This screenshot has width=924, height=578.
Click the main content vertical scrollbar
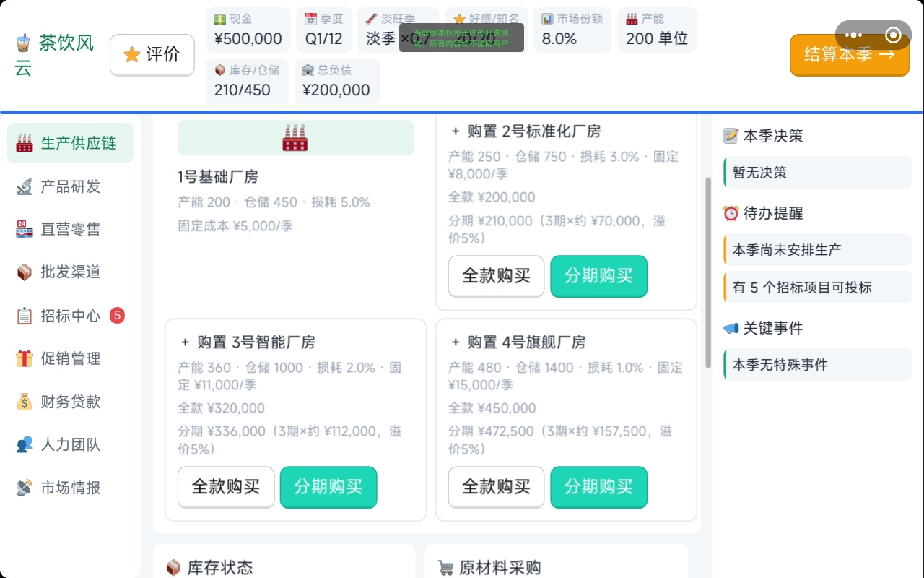pos(708,272)
